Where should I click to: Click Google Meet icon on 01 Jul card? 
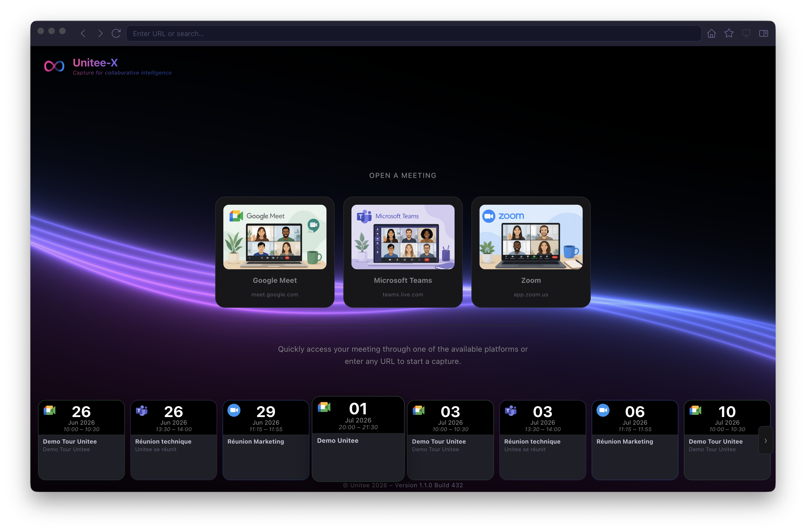point(324,407)
